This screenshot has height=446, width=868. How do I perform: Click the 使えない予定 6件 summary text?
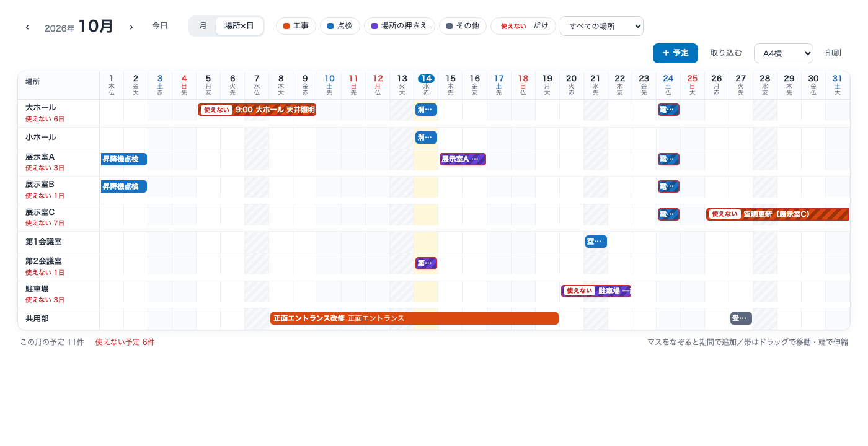[x=125, y=342]
